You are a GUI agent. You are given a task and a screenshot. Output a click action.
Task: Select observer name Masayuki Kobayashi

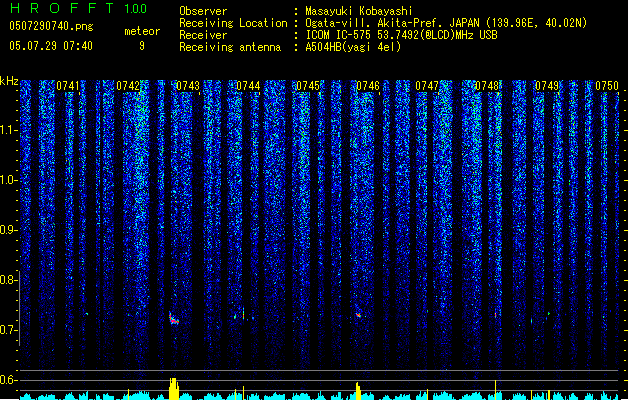359,11
